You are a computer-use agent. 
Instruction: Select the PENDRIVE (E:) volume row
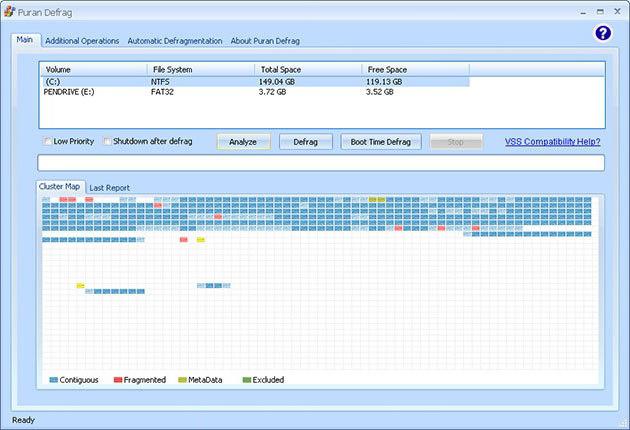point(255,92)
